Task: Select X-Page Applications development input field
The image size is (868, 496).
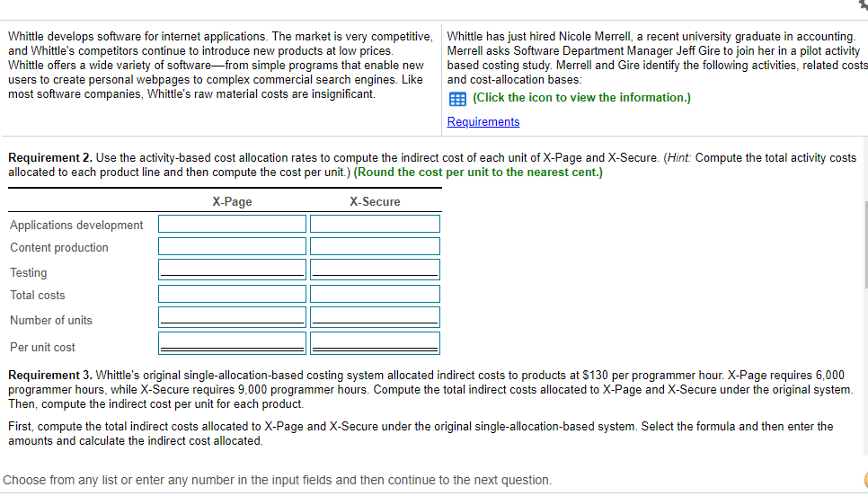Action: [232, 225]
